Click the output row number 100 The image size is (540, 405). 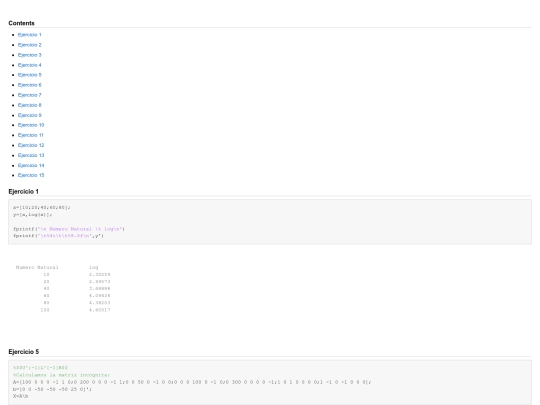45,310
